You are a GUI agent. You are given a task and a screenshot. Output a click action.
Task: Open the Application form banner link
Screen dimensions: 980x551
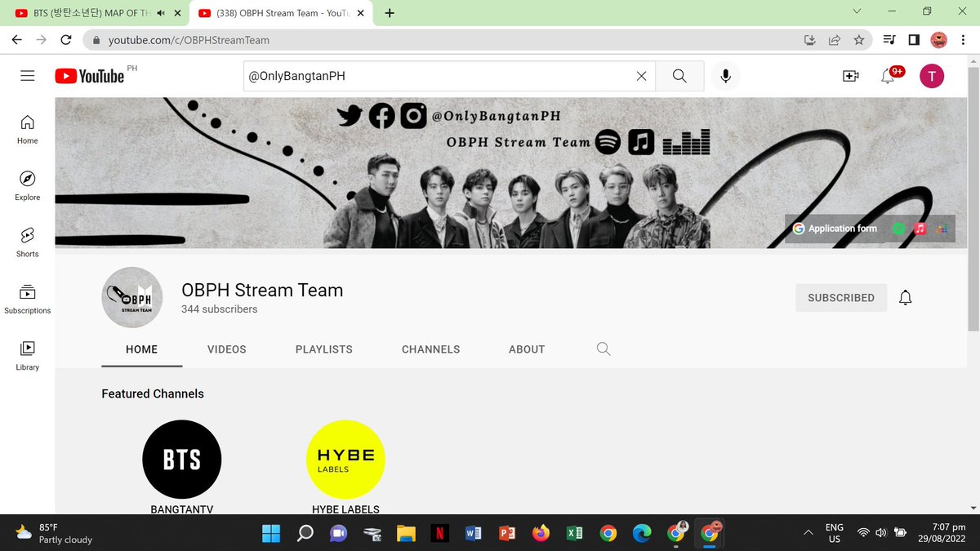point(835,229)
